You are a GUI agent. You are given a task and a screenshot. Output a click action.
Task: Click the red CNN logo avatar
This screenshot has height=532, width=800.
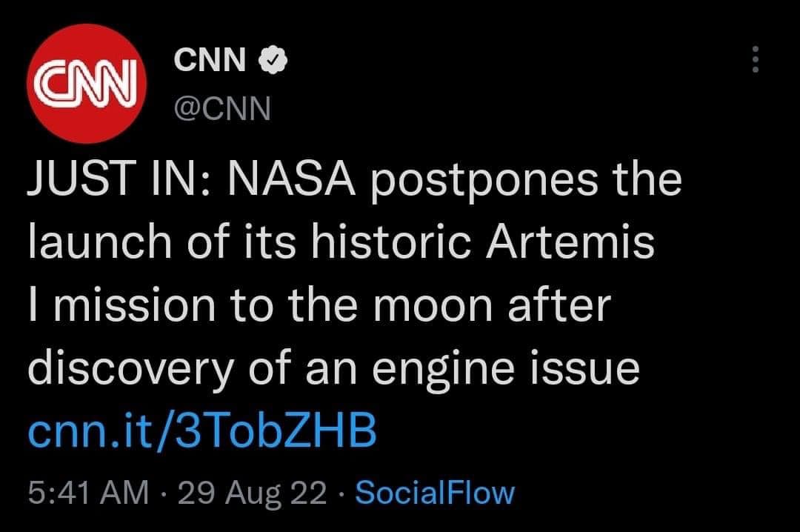click(83, 83)
